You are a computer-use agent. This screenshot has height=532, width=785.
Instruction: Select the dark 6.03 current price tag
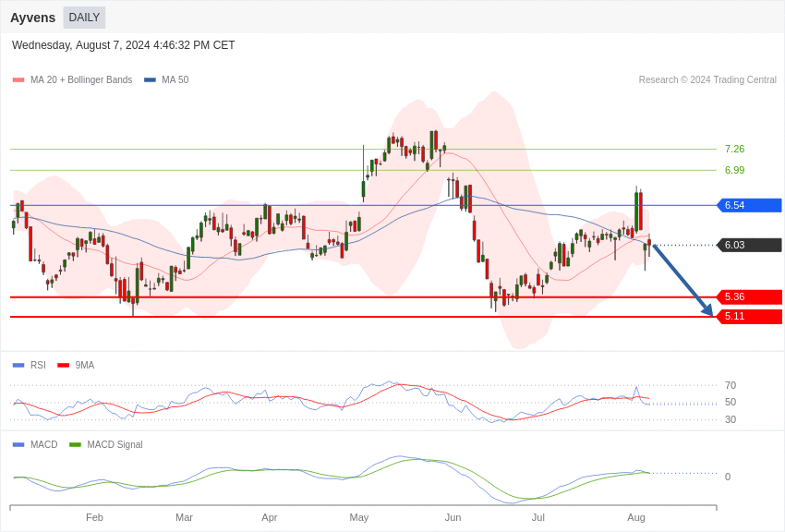click(750, 245)
